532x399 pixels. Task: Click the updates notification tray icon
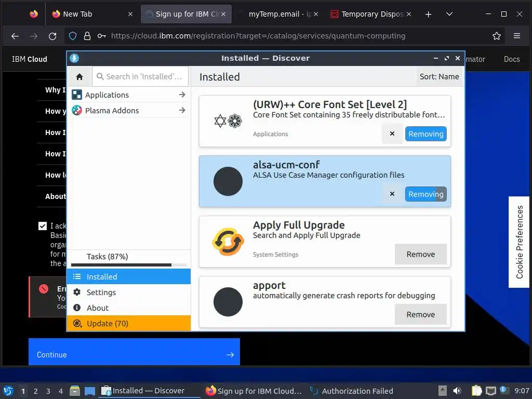(503, 390)
